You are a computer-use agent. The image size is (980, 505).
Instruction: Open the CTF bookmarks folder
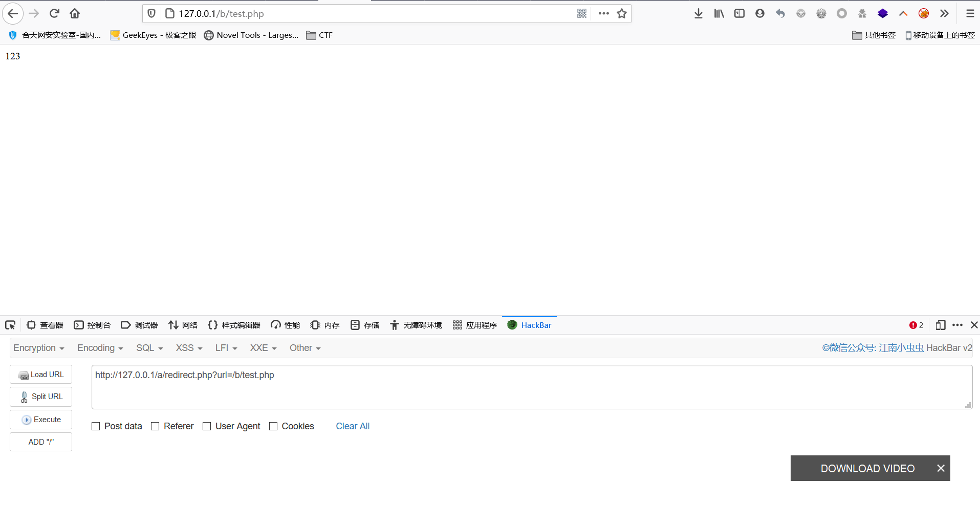pos(319,35)
